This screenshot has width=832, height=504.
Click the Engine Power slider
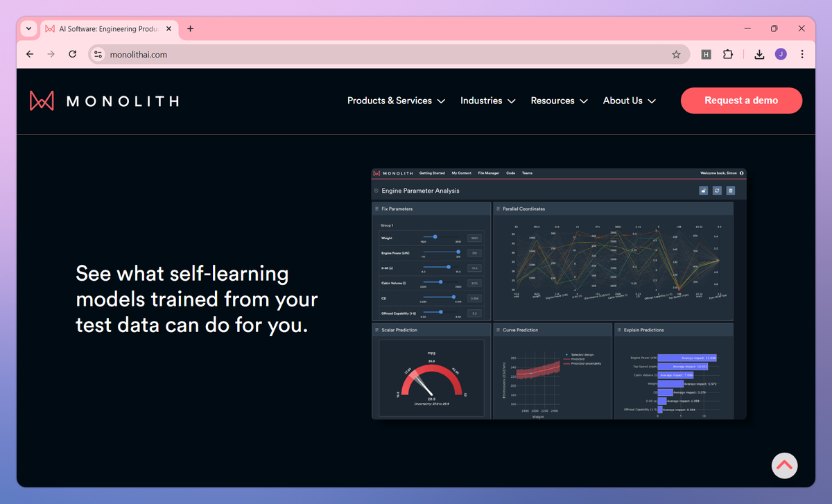coord(441,252)
